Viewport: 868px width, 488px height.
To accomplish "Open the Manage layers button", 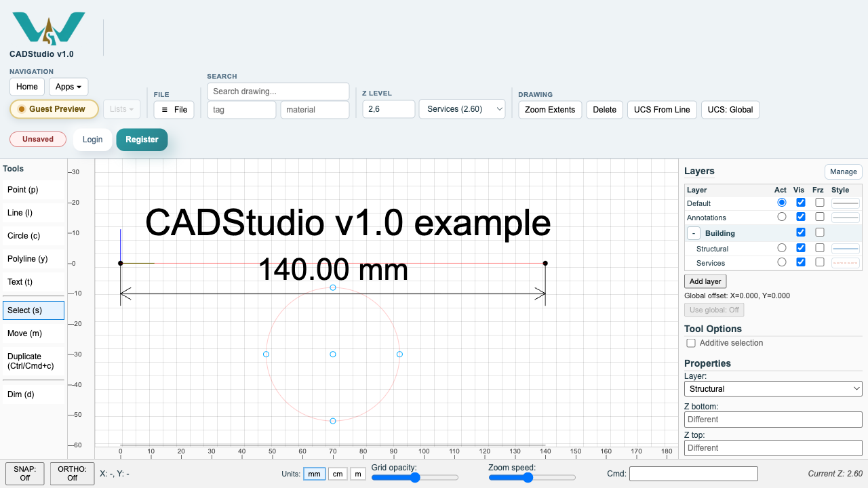I will pos(844,171).
